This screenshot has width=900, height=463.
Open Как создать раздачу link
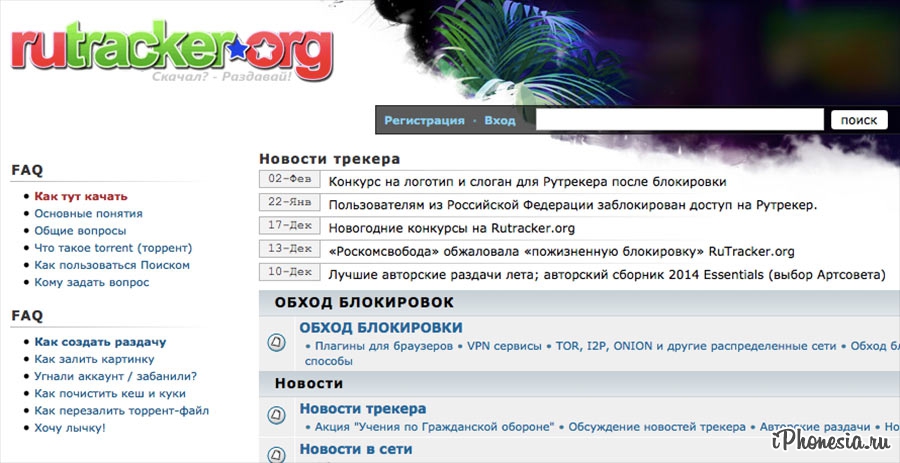tap(100, 342)
